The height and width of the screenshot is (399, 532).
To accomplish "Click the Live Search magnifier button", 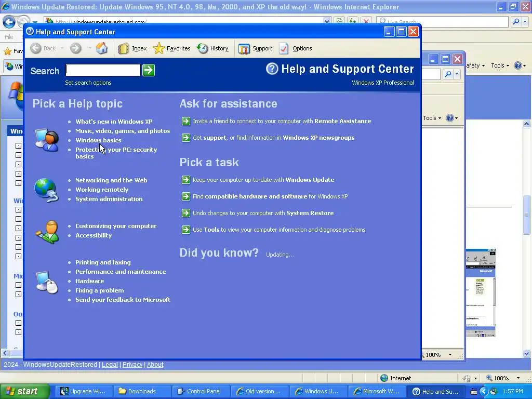I will [x=516, y=22].
